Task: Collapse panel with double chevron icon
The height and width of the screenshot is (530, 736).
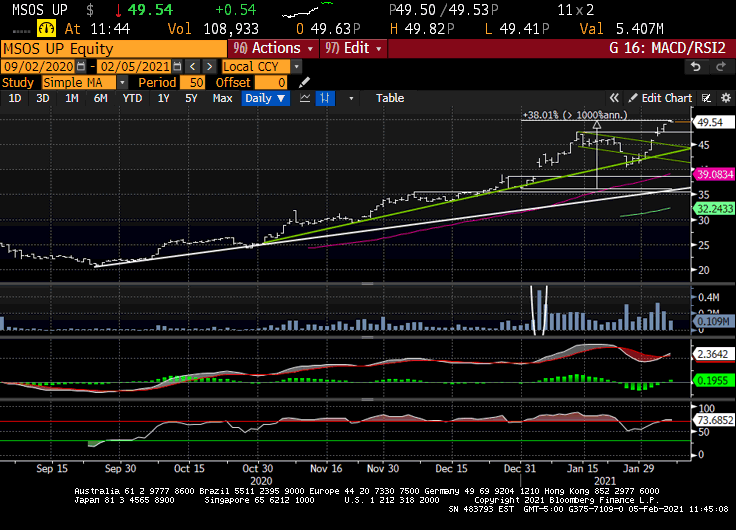Action: [x=614, y=98]
